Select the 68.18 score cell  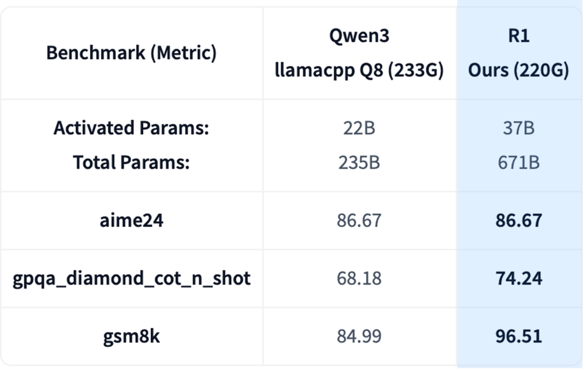[359, 278]
